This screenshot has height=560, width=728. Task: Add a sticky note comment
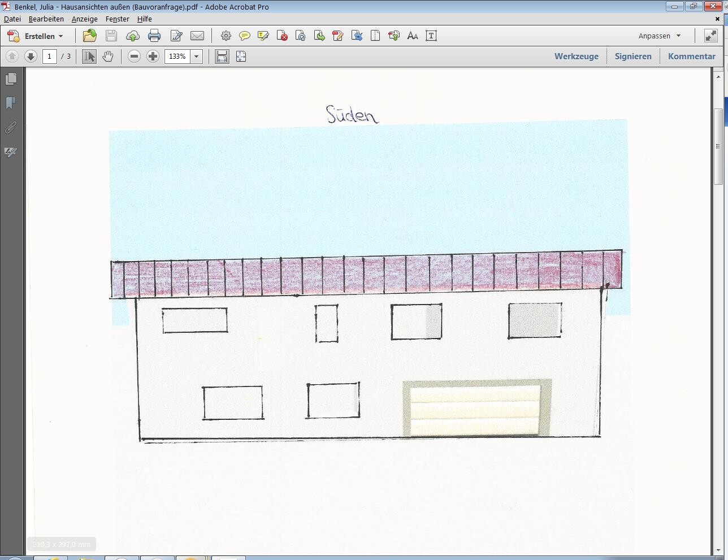pos(245,36)
